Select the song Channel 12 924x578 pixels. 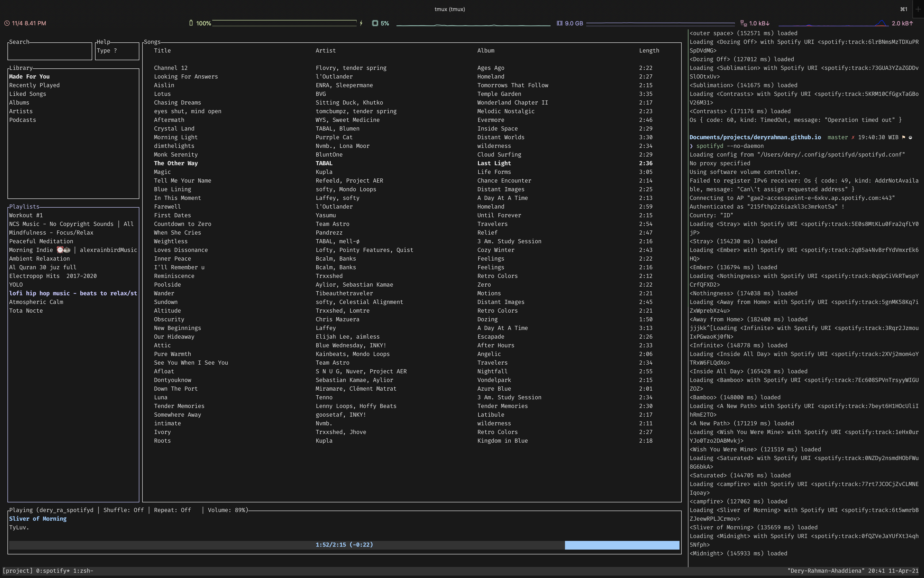pyautogui.click(x=171, y=68)
